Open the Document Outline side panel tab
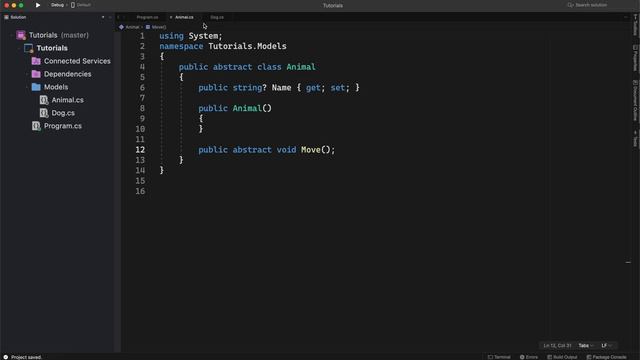The height and width of the screenshot is (360, 640). pos(636,100)
